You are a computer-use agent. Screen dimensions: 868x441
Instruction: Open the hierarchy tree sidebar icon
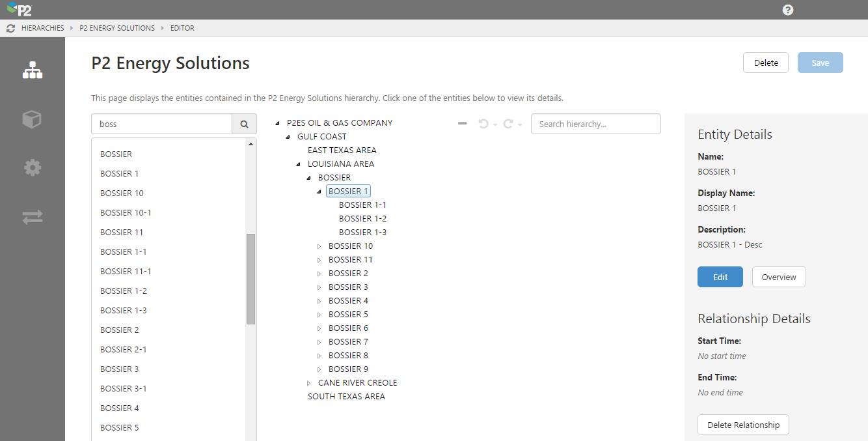point(33,70)
